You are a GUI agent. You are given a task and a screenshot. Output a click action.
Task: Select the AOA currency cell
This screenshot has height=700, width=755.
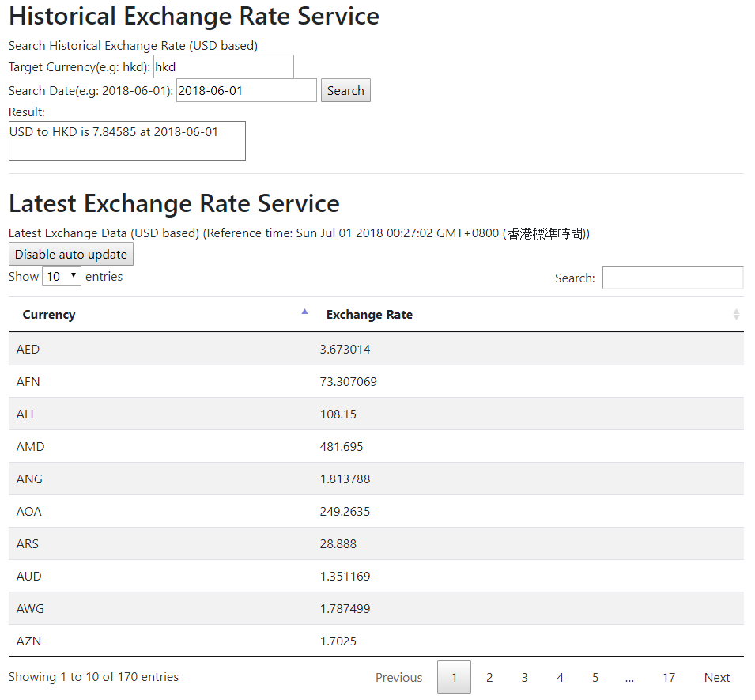tap(160, 511)
